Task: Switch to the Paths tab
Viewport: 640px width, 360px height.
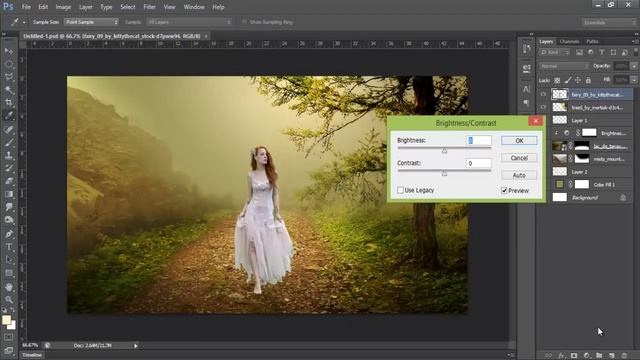Action: pos(592,41)
